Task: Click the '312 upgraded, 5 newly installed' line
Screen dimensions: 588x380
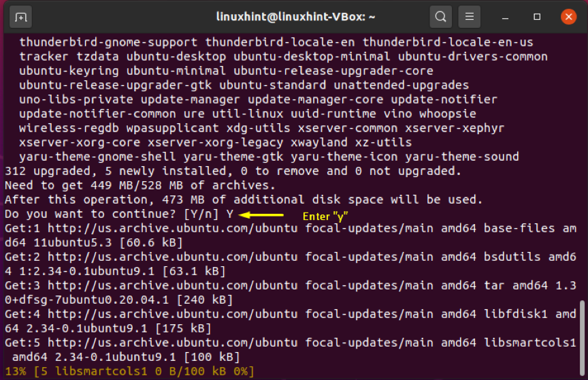Action: point(233,172)
